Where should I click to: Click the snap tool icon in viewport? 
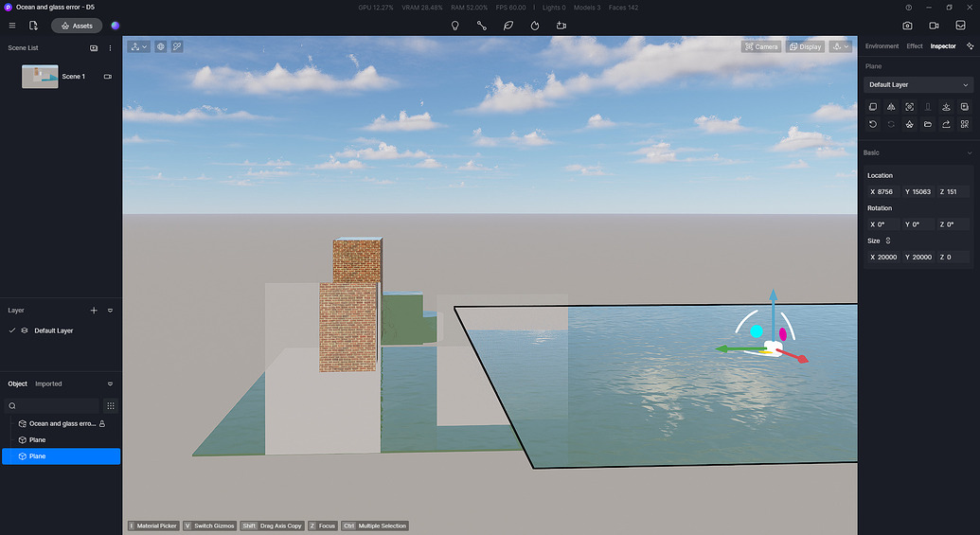(x=177, y=47)
